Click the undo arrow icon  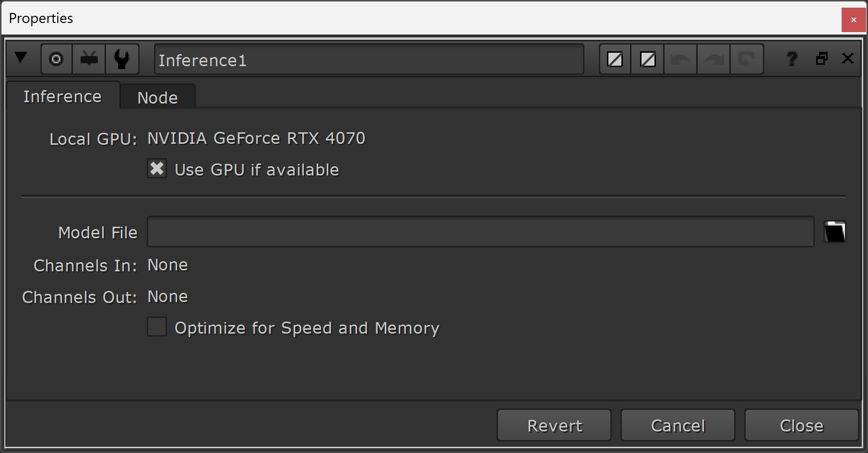(680, 59)
